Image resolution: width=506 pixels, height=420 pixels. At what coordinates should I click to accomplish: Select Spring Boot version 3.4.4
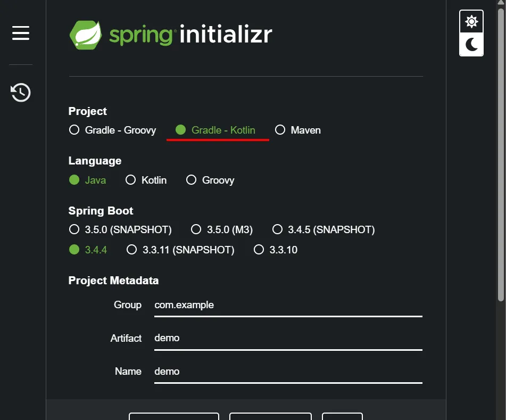coord(88,250)
